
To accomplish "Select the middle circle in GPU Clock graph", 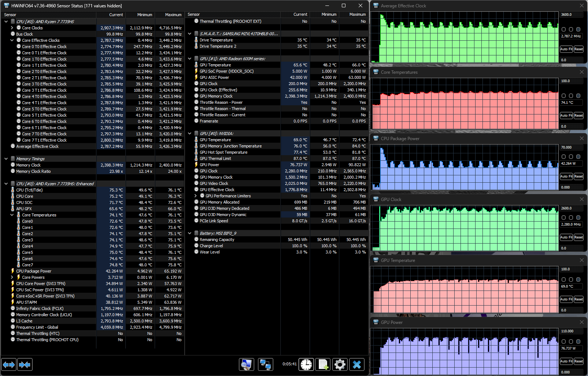I will [x=571, y=218].
